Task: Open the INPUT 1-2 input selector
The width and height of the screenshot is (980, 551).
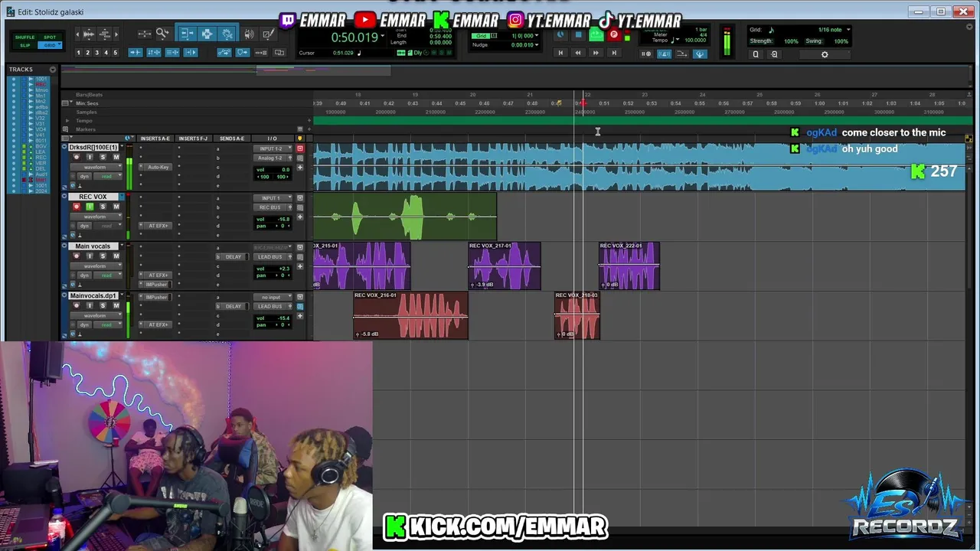Action: [x=273, y=148]
